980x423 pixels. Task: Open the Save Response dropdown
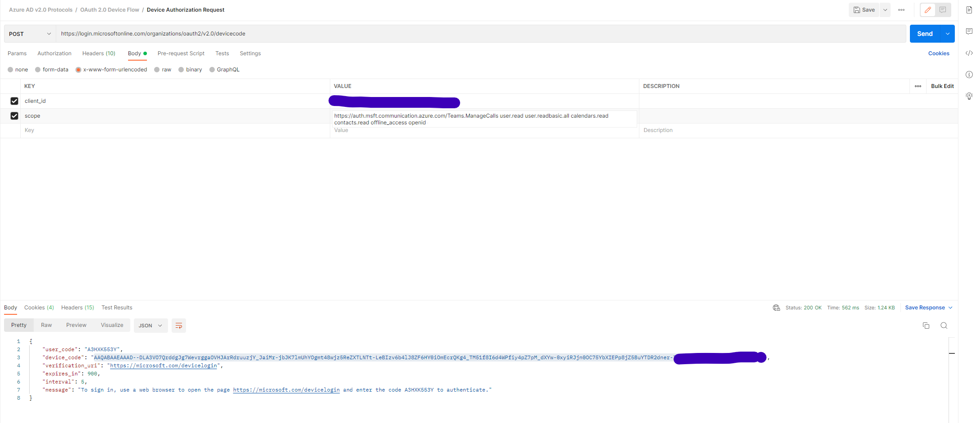click(x=929, y=308)
